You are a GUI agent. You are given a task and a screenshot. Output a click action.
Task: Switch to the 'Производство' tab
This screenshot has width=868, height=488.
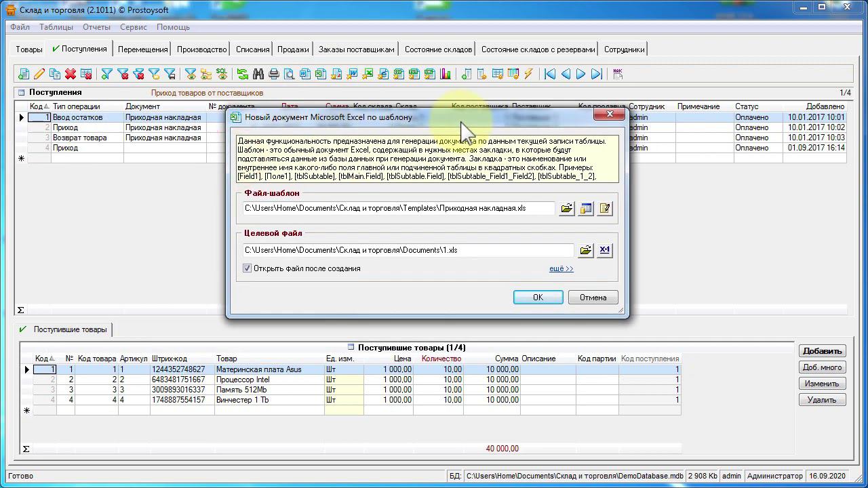(x=202, y=49)
